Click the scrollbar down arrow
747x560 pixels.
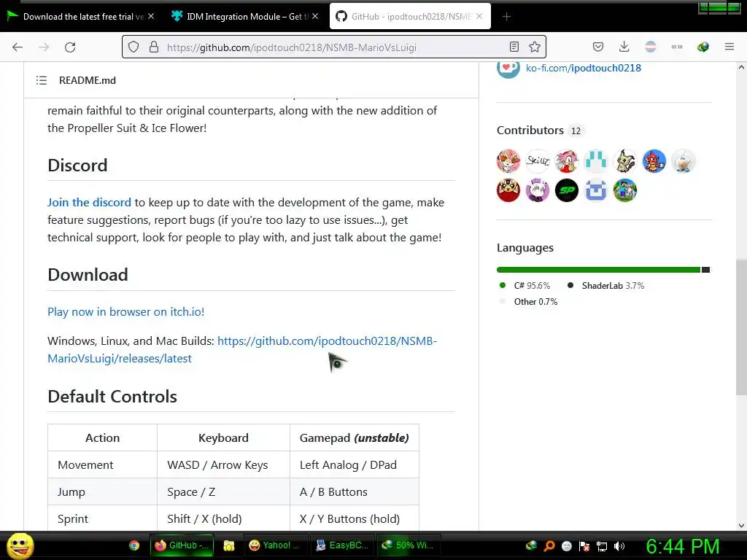pyautogui.click(x=741, y=526)
